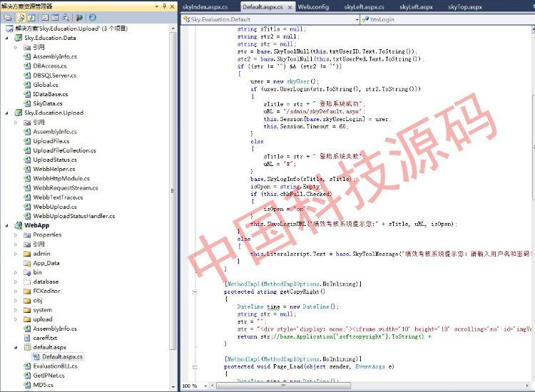Click the UploadFile.cs file icon
Viewport: 535px width, 392px height.
click(27, 141)
